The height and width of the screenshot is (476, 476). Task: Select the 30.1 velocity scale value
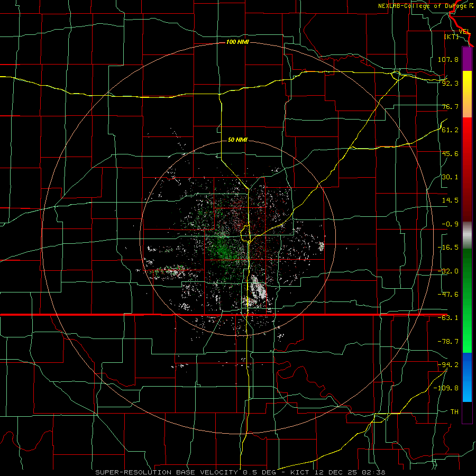450,177
